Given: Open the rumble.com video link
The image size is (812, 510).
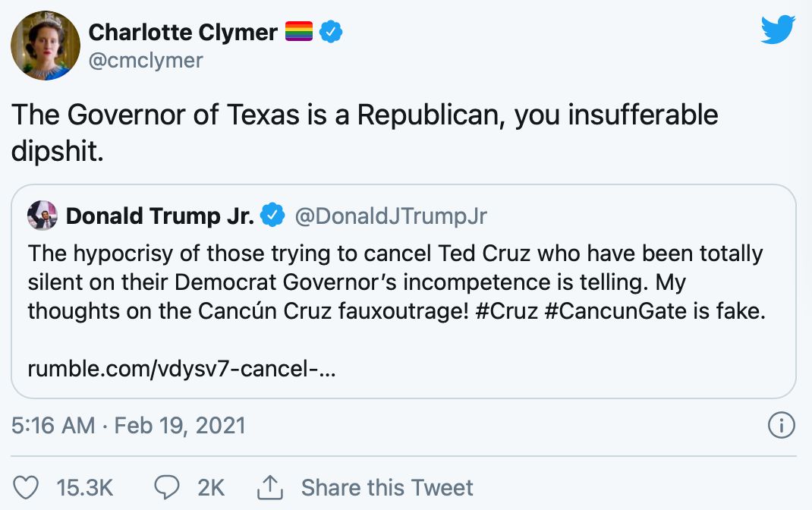Looking at the screenshot, I should pos(182,370).
